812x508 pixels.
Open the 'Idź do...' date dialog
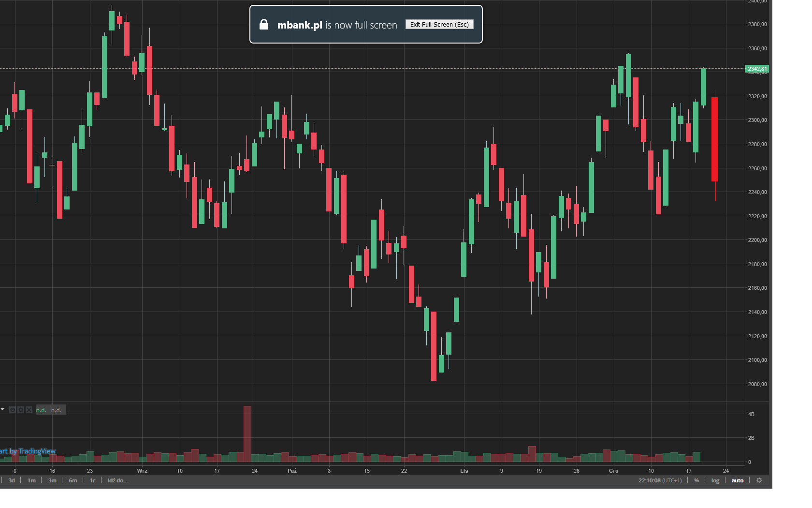[x=117, y=480]
